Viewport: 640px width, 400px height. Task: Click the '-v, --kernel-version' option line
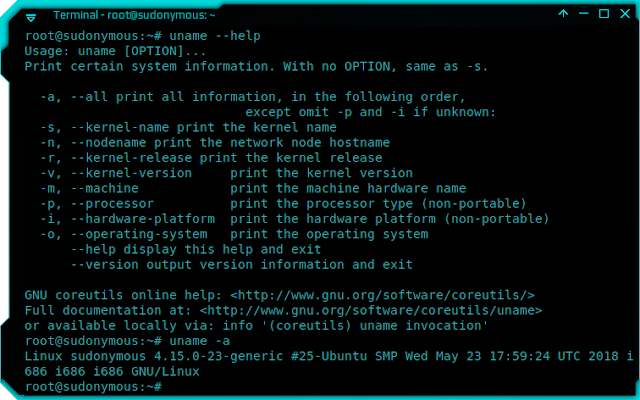pyautogui.click(x=226, y=173)
